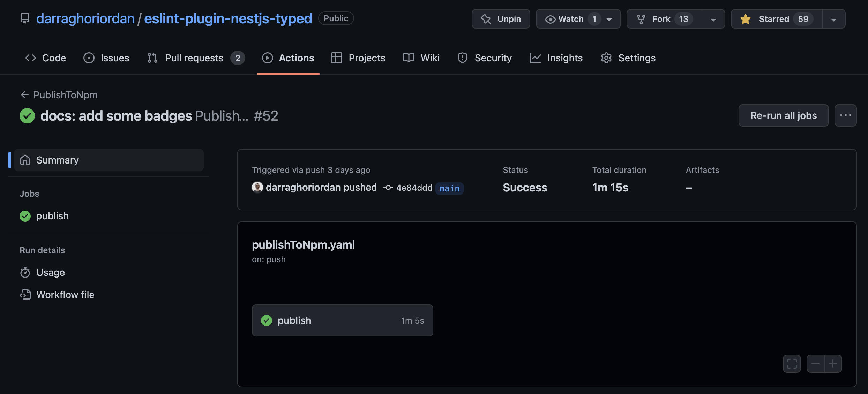Click the file-code icon beside Workflow file

pyautogui.click(x=25, y=295)
